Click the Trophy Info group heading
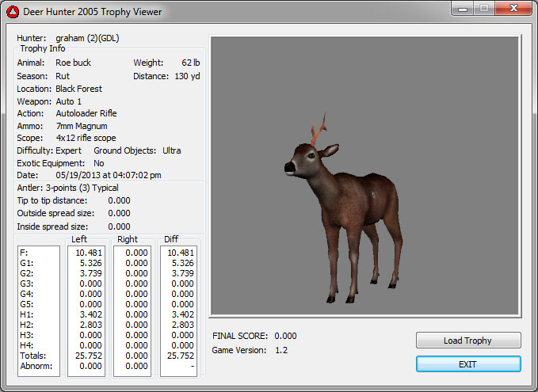 coord(43,49)
